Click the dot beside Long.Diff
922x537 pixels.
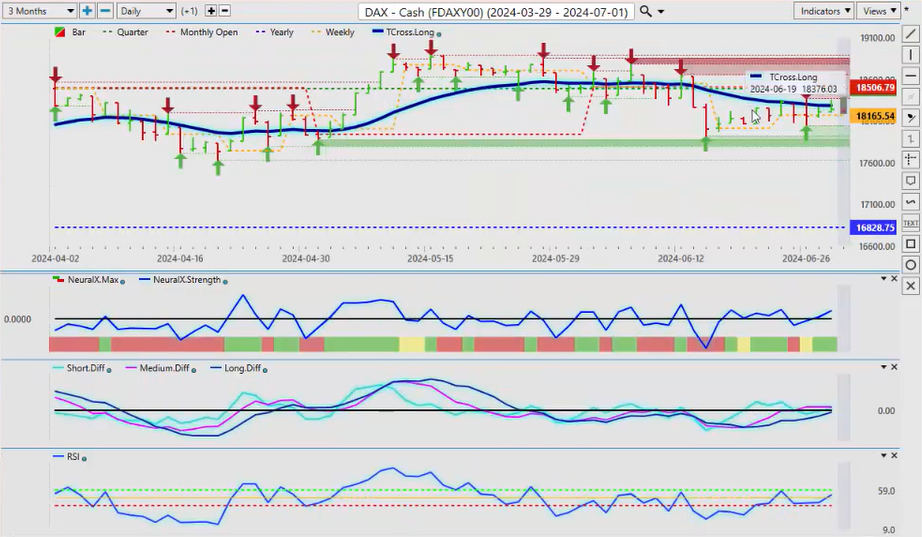265,370
